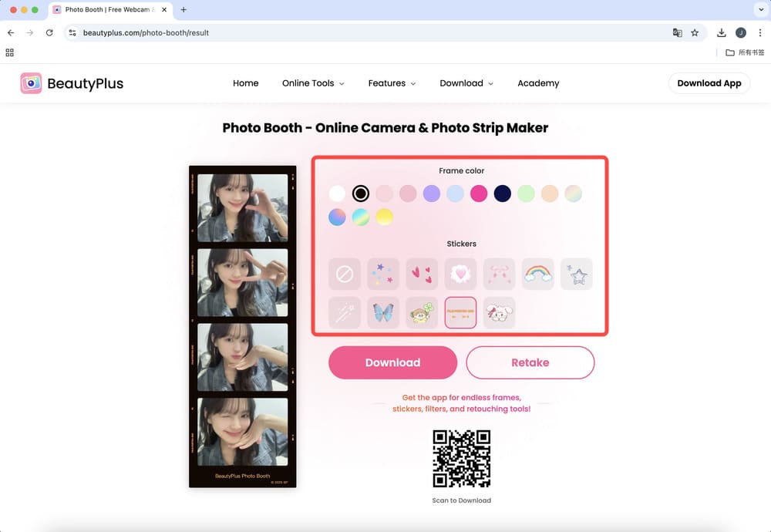Bookmark the page using the star icon

pos(693,33)
